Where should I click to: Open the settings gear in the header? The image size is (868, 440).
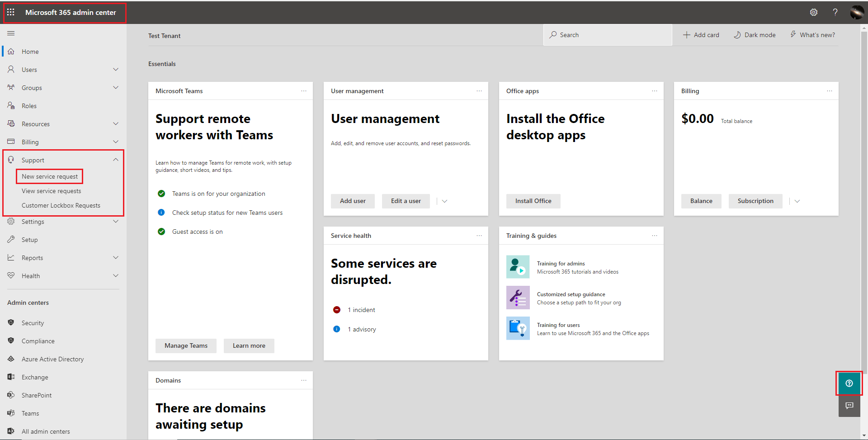[814, 12]
